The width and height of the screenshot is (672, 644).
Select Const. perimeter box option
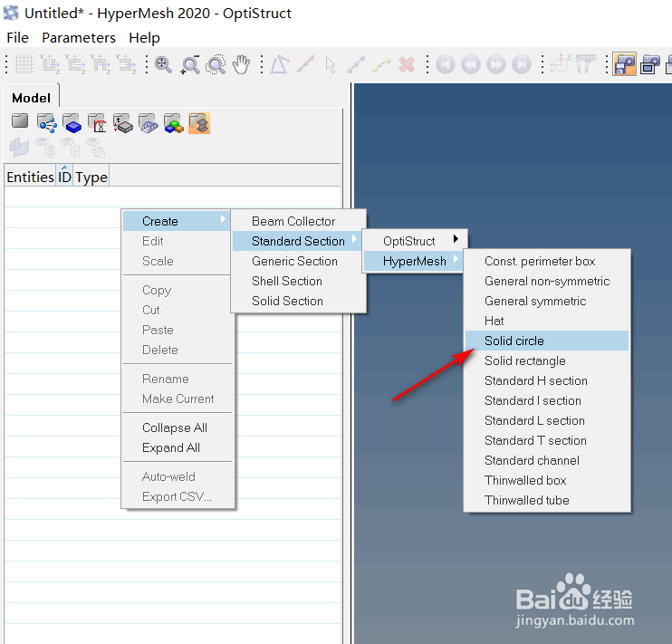tap(547, 261)
